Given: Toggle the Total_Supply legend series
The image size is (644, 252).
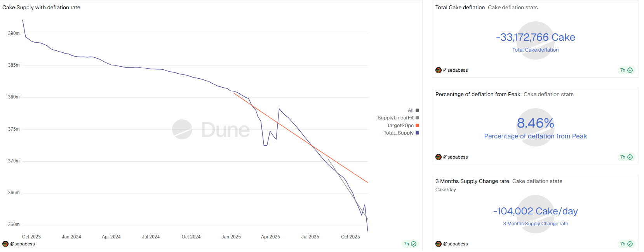Looking at the screenshot, I should pyautogui.click(x=399, y=133).
